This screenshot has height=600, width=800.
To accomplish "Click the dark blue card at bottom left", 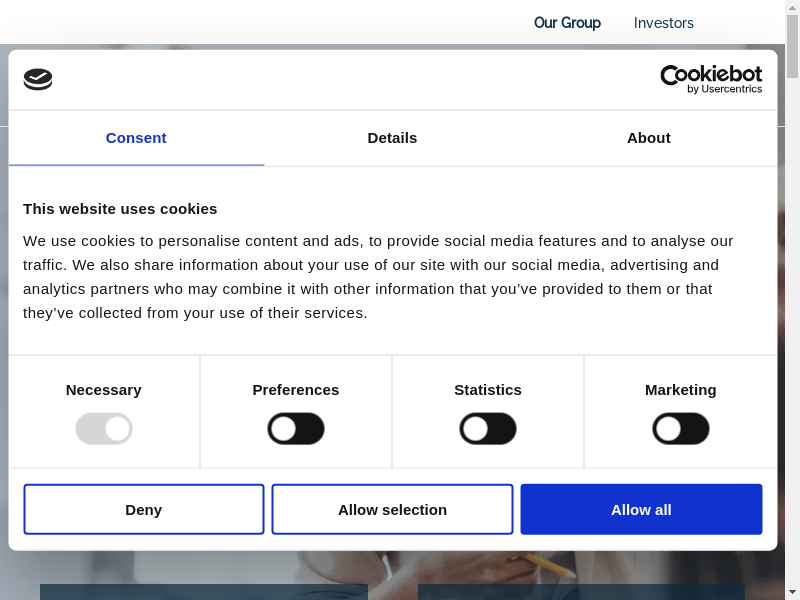I will 203,592.
